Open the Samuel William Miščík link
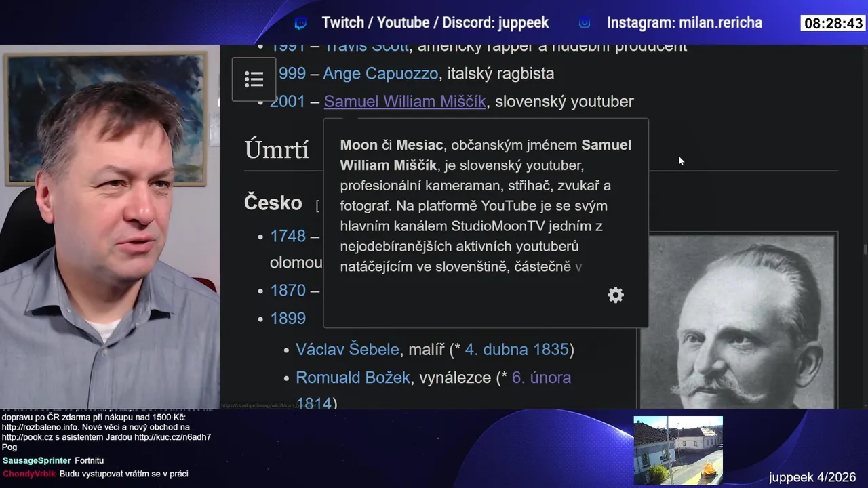The height and width of the screenshot is (488, 868). [x=405, y=102]
